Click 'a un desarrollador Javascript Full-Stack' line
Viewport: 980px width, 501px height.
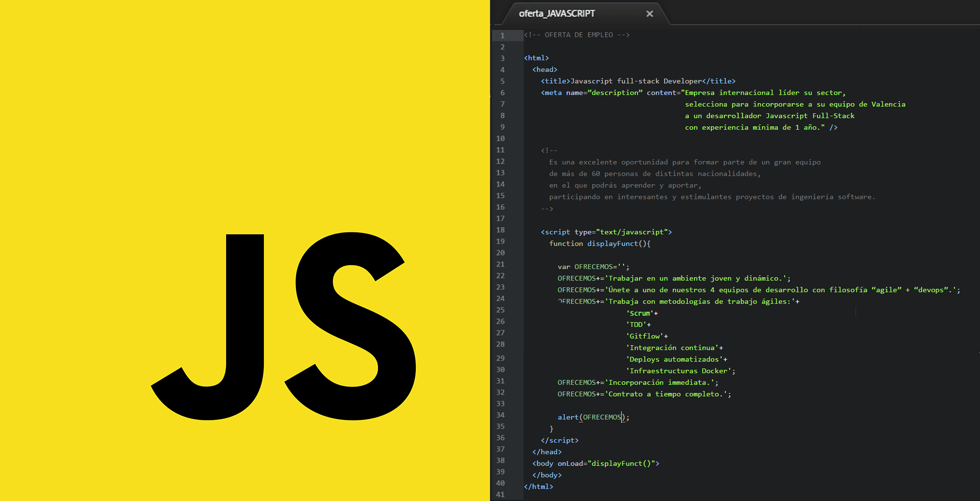coord(769,116)
